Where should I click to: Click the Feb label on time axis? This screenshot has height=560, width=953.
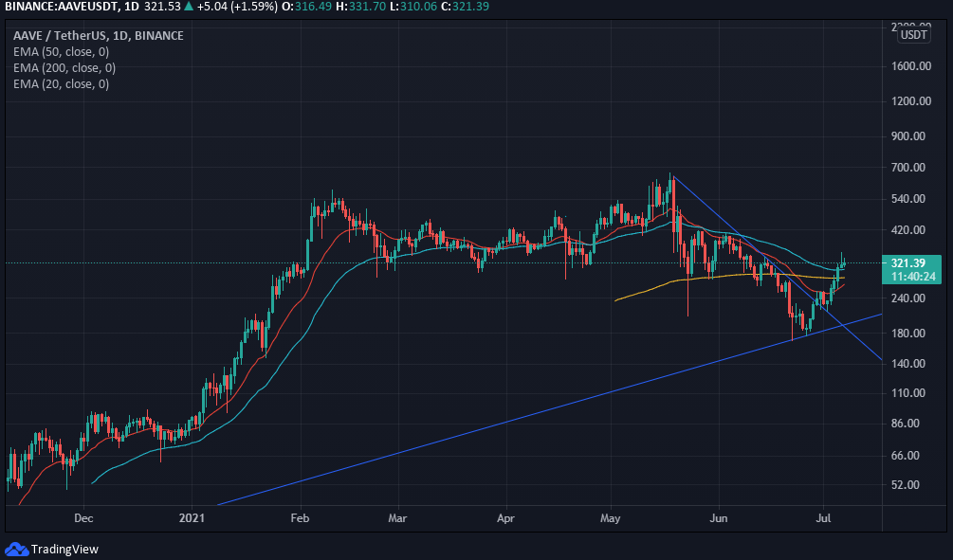(x=300, y=518)
